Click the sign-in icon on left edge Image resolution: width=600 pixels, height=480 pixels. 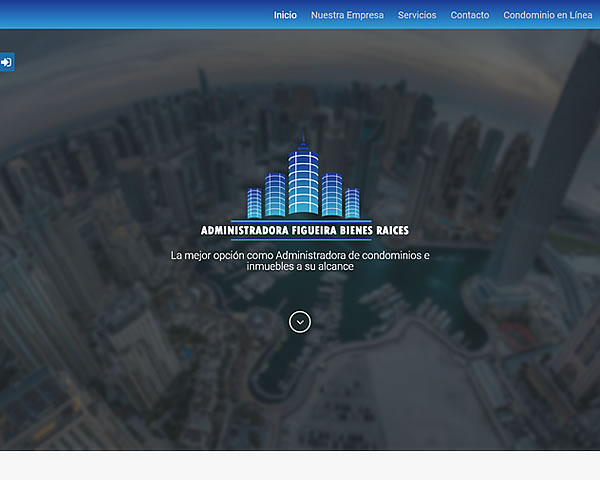(x=6, y=62)
